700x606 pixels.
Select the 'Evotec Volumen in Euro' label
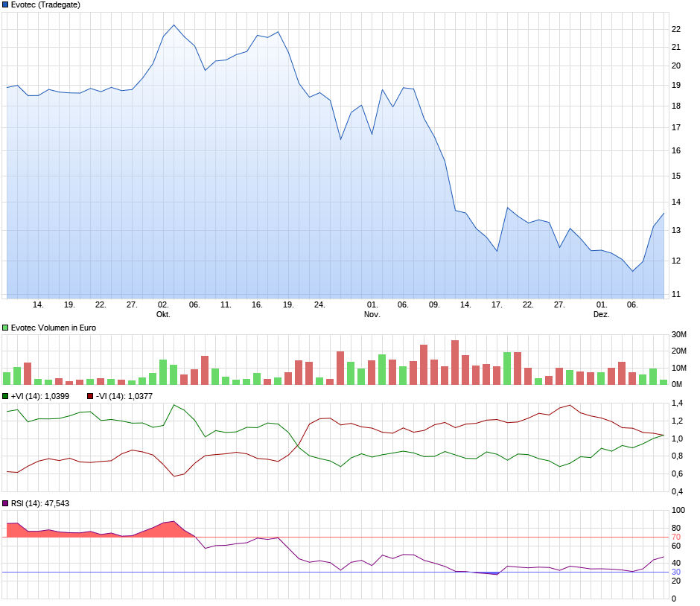[54, 328]
